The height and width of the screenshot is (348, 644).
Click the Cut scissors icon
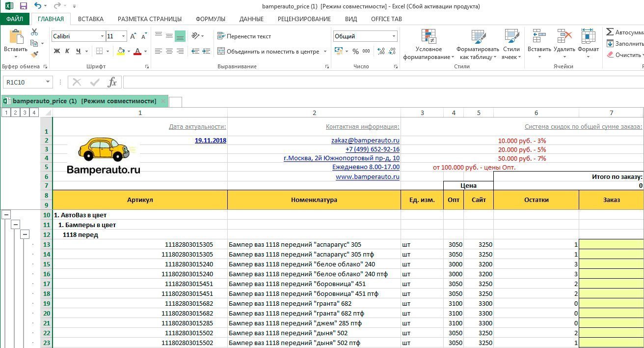[x=34, y=32]
